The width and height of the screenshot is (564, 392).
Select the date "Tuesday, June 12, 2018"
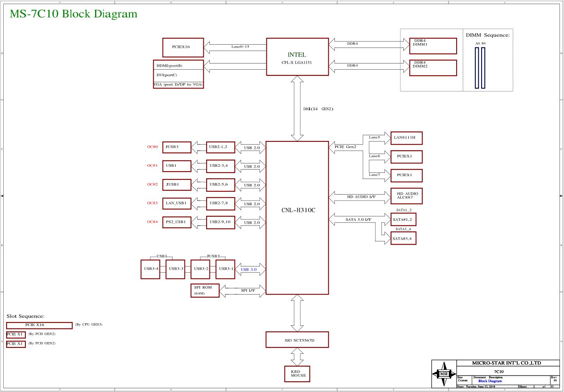coord(480,387)
